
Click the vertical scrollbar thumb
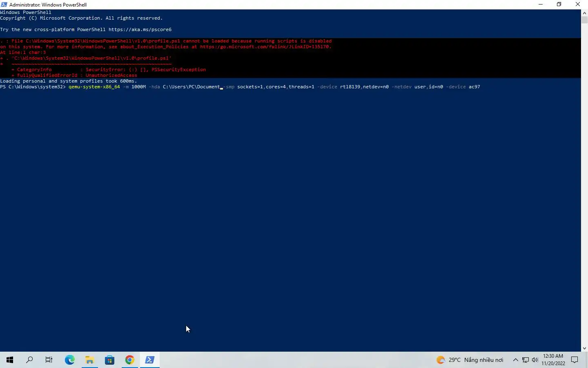pyautogui.click(x=584, y=20)
